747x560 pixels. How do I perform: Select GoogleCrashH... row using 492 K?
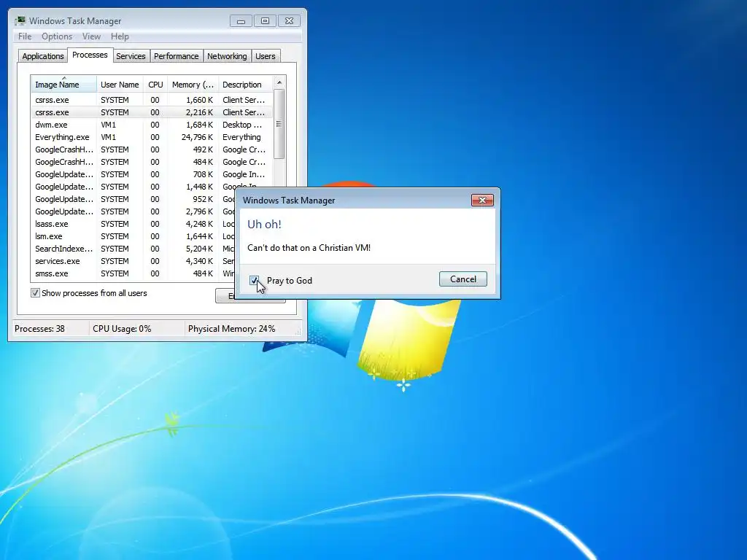(x=152, y=149)
